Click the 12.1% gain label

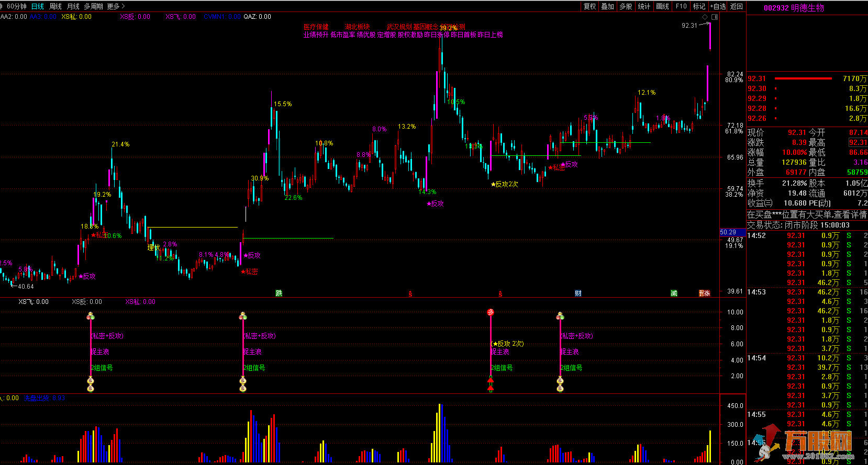coord(647,93)
